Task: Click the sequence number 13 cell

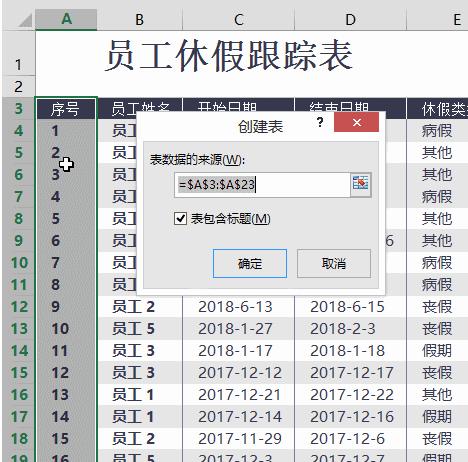Action: tap(66, 395)
